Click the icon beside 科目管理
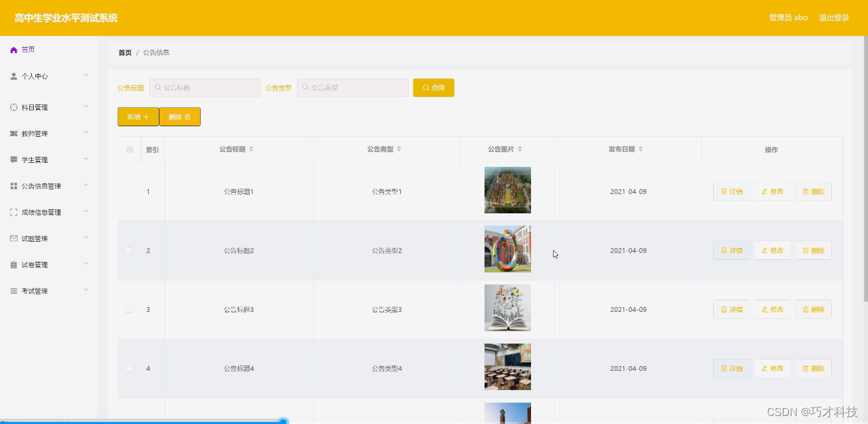The height and width of the screenshot is (424, 868). tap(14, 107)
